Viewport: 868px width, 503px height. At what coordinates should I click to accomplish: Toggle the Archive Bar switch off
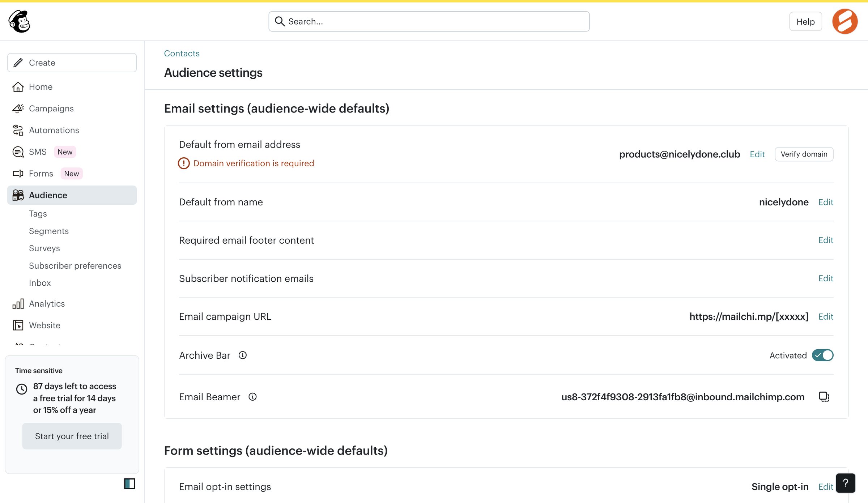point(822,355)
